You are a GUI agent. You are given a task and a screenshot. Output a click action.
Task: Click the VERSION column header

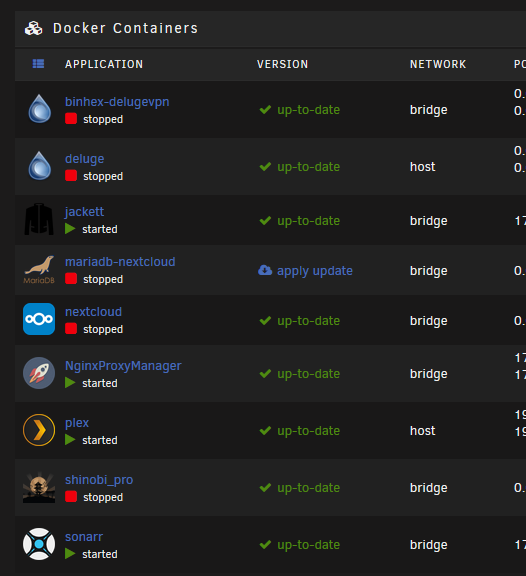click(x=282, y=64)
